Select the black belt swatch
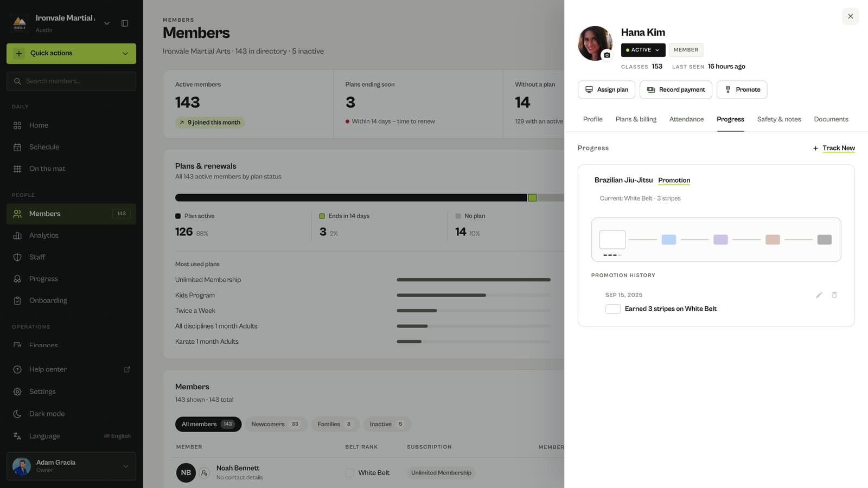This screenshot has height=488, width=868. [825, 240]
